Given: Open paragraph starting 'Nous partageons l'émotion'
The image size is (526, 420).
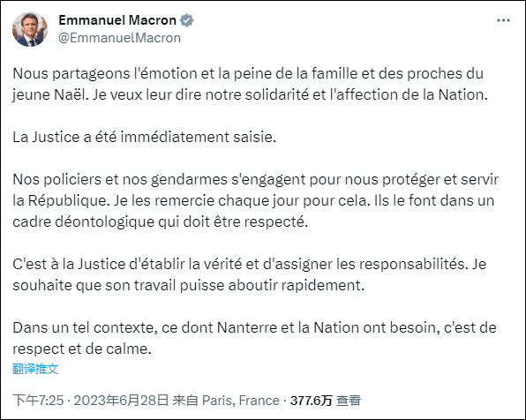Looking at the screenshot, I should pyautogui.click(x=251, y=84).
